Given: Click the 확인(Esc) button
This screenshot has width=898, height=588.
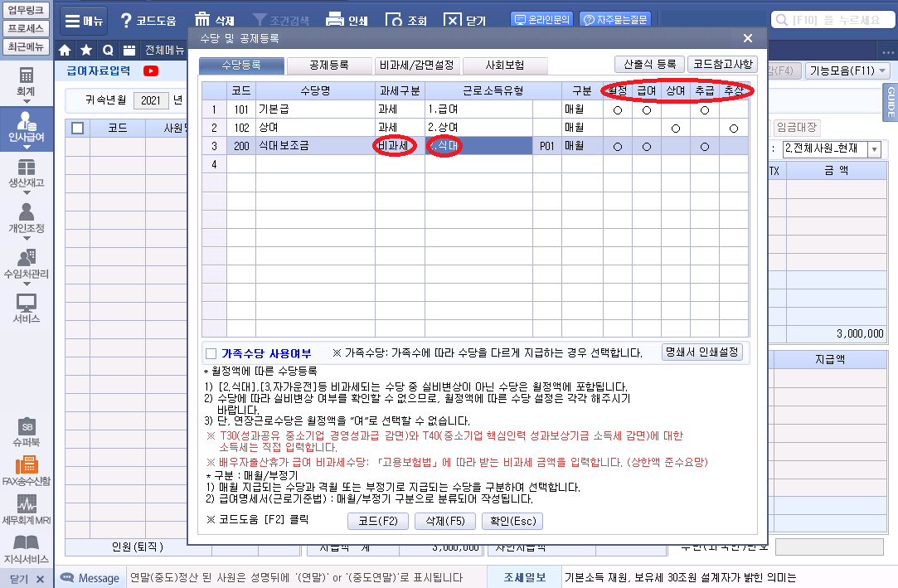Looking at the screenshot, I should 513,521.
